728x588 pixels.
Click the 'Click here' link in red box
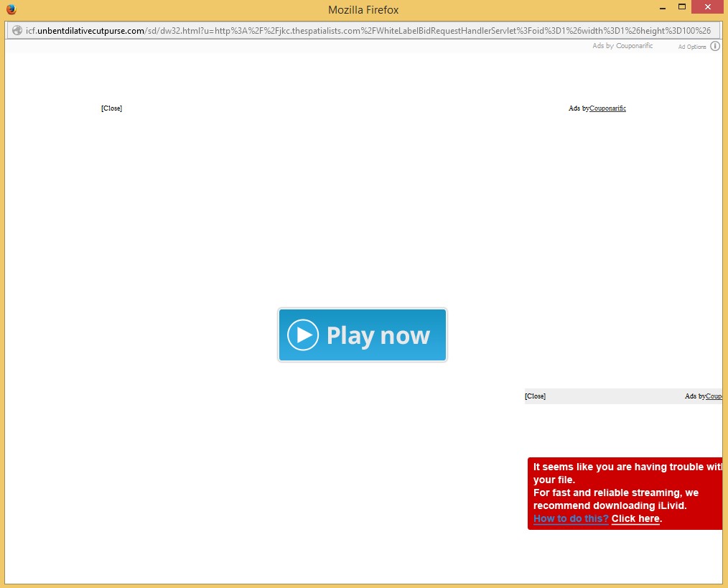coord(635,518)
